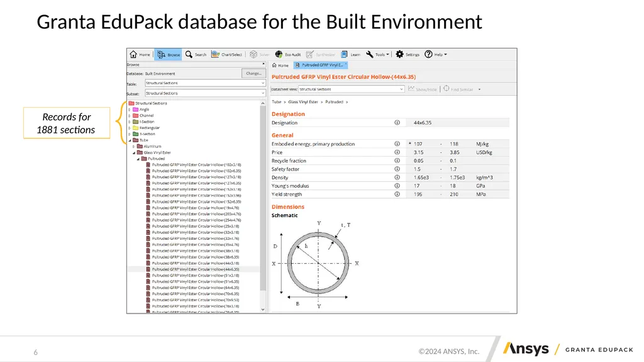Select the Rectangular folder row
Image resolution: width=644 pixels, height=362 pixels.
point(146,128)
